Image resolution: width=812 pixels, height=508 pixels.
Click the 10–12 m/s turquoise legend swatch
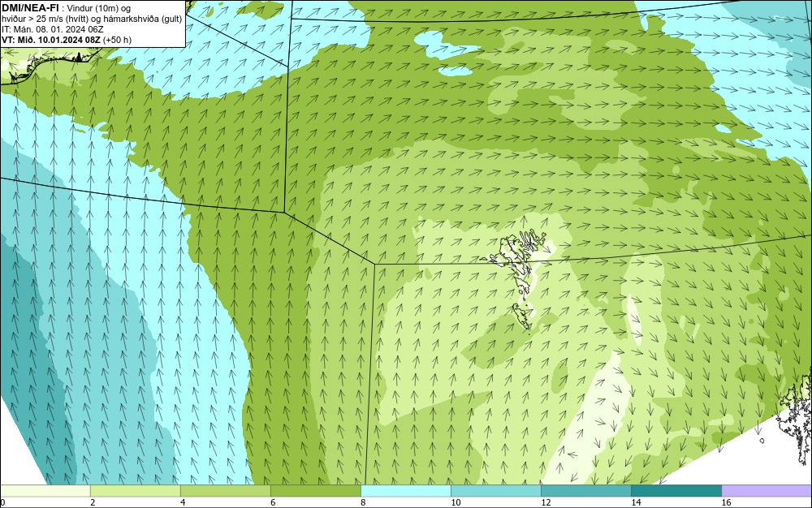(x=495, y=491)
